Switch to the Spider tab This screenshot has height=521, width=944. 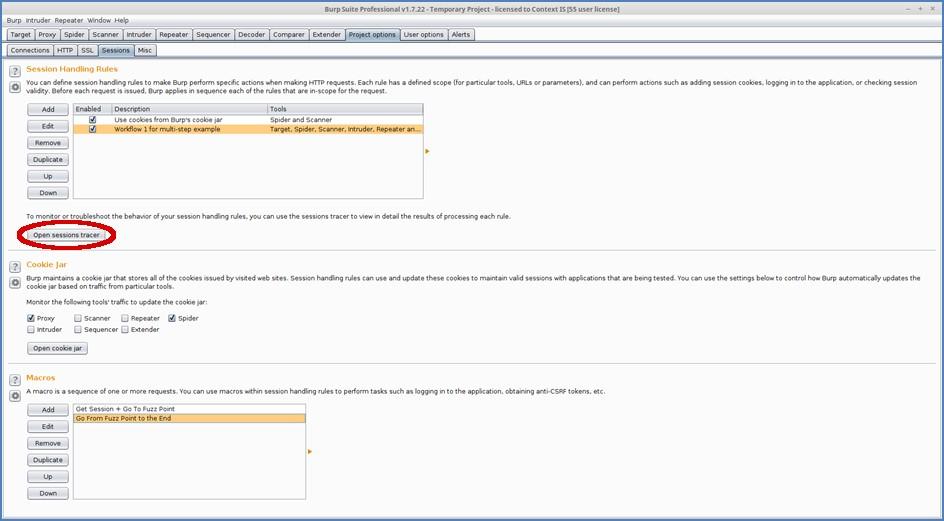74,34
